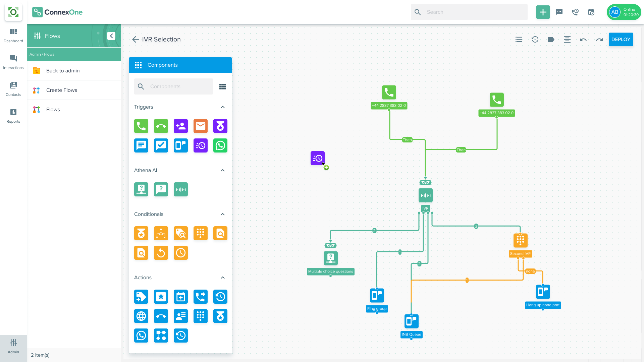Click the Hang up none port node
This screenshot has width=644, height=362.
543,292
